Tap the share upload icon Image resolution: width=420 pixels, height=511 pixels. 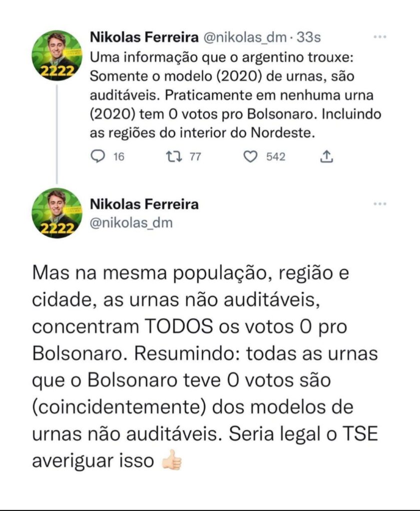pos(327,157)
